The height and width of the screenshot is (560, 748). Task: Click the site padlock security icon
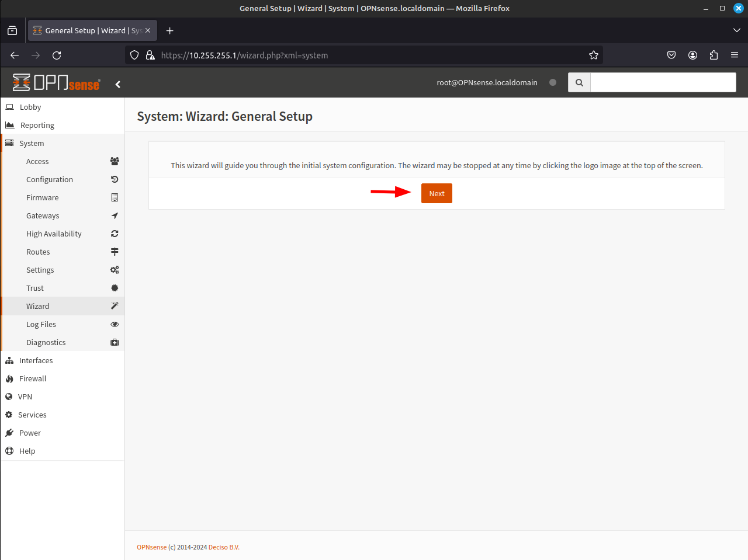(150, 55)
